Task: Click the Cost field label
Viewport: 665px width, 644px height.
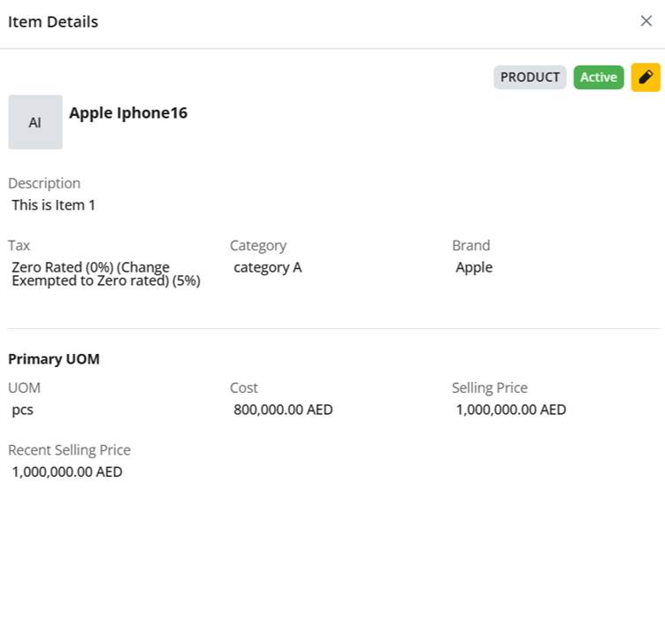Action: (244, 387)
